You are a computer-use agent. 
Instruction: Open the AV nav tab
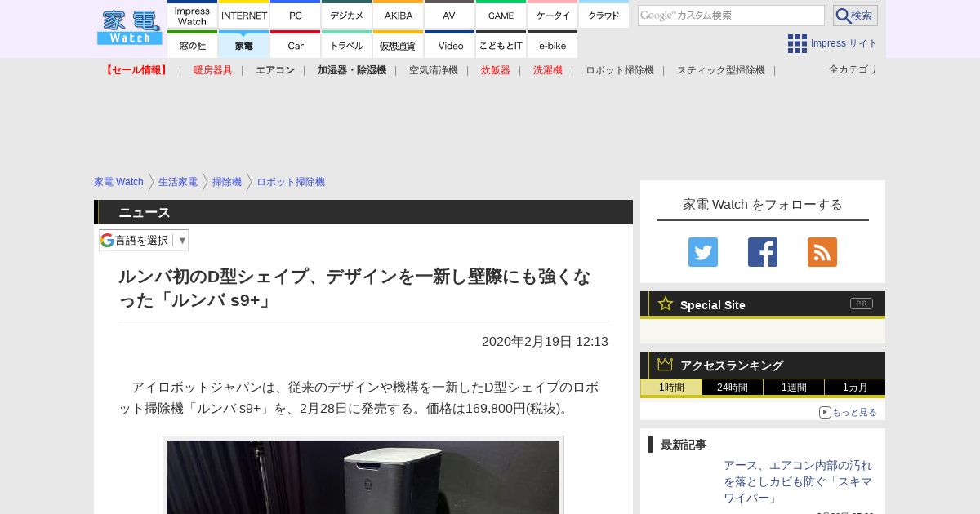tap(450, 16)
